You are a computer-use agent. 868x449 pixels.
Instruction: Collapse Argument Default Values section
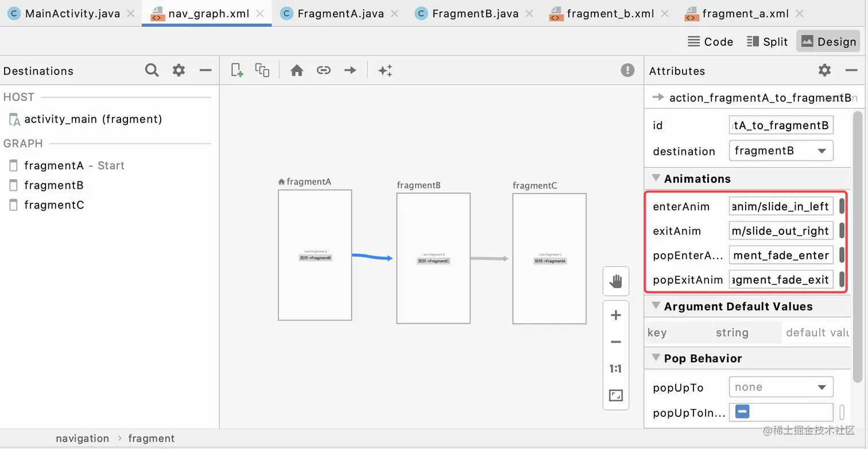[x=656, y=306]
